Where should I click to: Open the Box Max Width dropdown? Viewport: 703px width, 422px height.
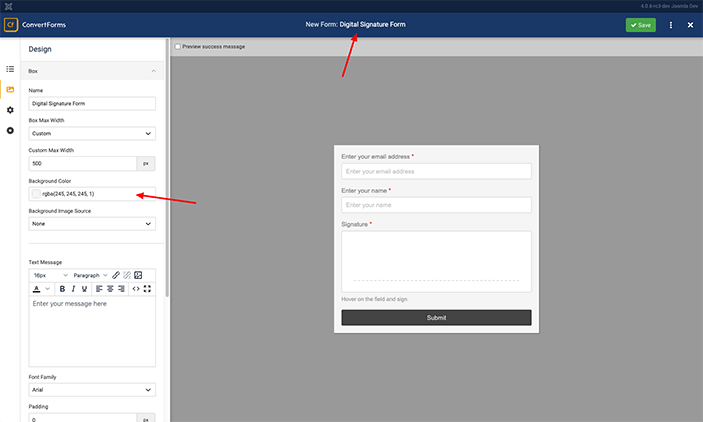coord(92,133)
